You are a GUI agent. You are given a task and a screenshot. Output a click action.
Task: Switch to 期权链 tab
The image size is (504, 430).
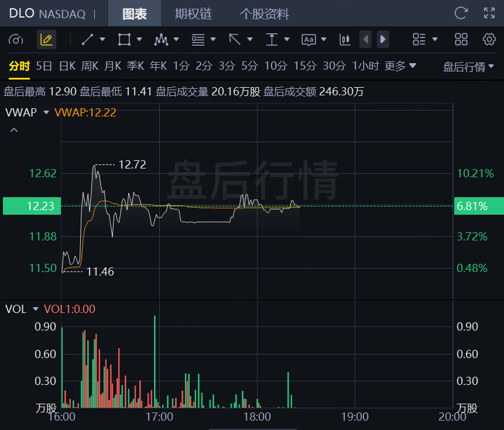click(193, 14)
